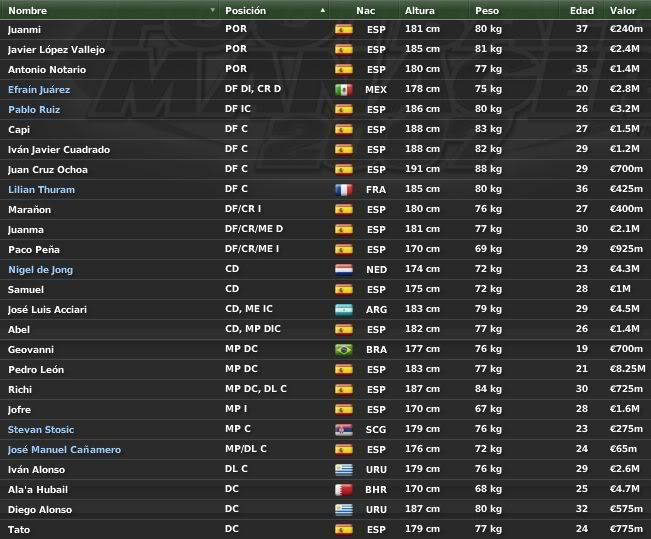651x539 pixels.
Task: Click Spain flag icon for Juan Cruz Ochoa
Action: [344, 169]
